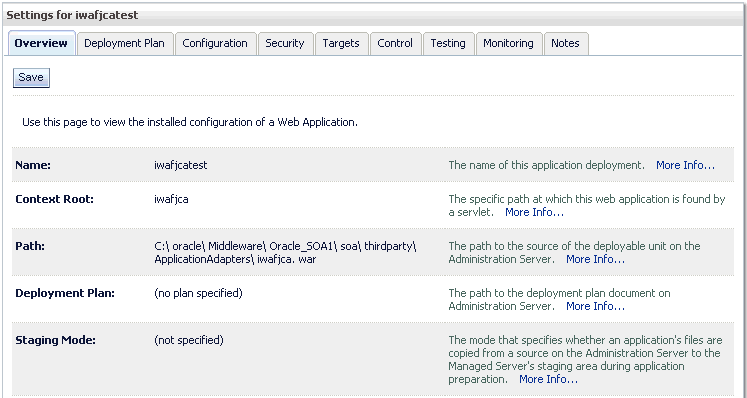747x398 pixels.
Task: Open More Info for Path field
Action: pyautogui.click(x=596, y=259)
